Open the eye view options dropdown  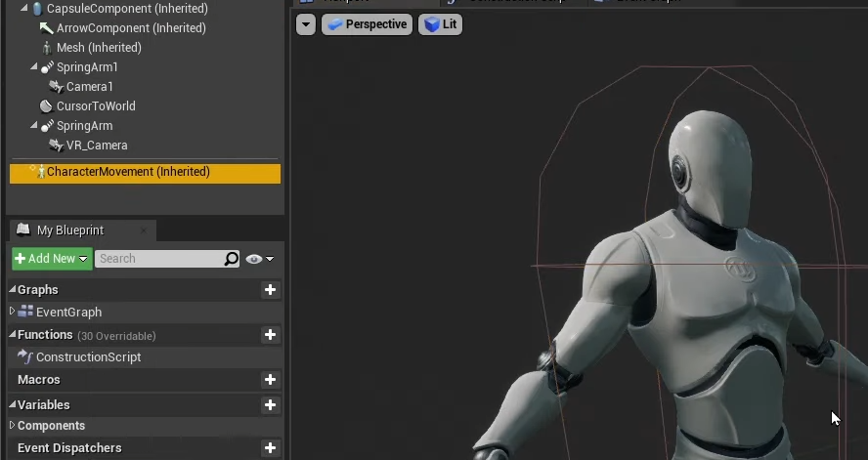click(260, 259)
